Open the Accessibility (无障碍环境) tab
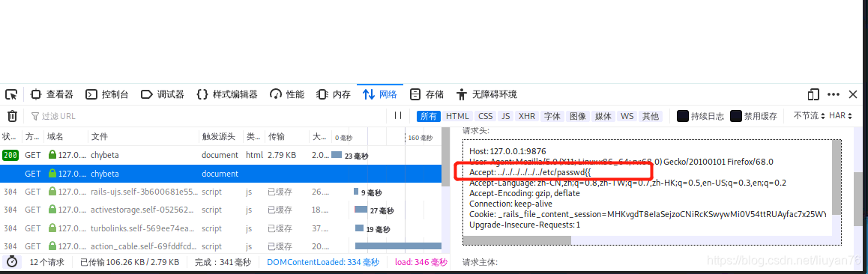 point(486,94)
